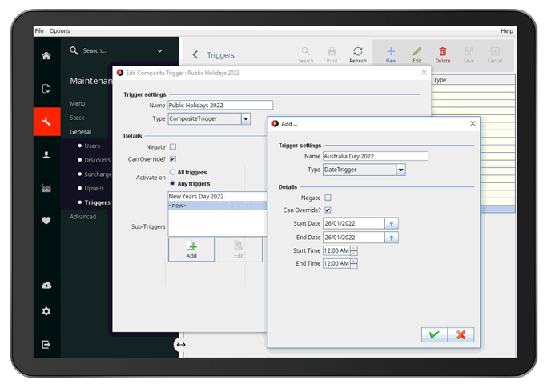Viewport: 551px width, 392px height.
Task: Open the documents sidebar icon
Action: point(46,89)
